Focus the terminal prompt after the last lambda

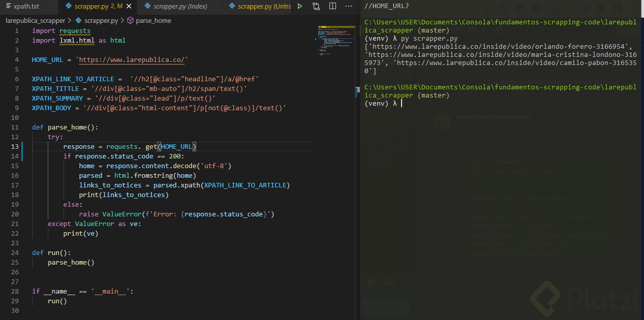[x=402, y=104]
